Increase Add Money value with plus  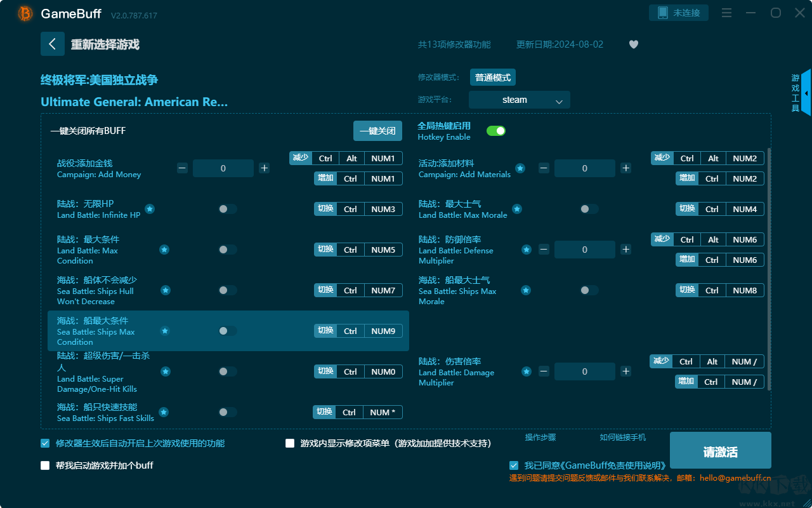click(x=265, y=168)
